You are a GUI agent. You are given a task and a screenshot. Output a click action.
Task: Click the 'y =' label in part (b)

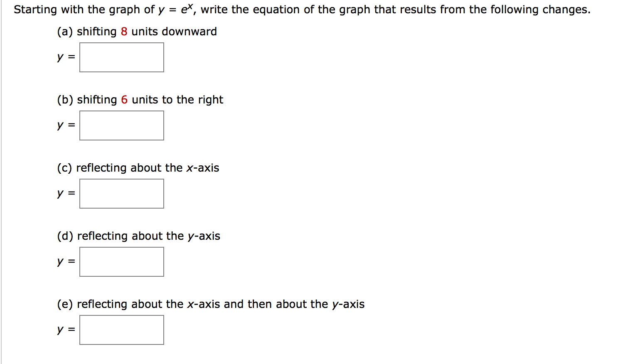[66, 125]
